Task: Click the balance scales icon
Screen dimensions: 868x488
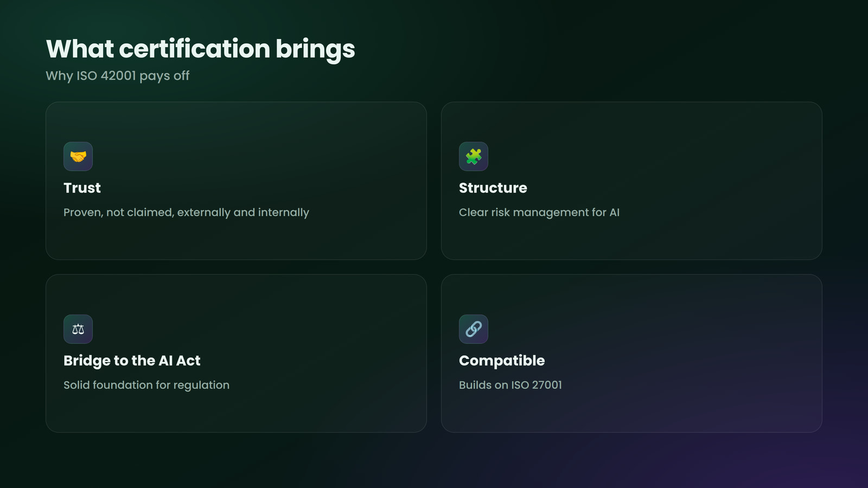Action: coord(78,329)
